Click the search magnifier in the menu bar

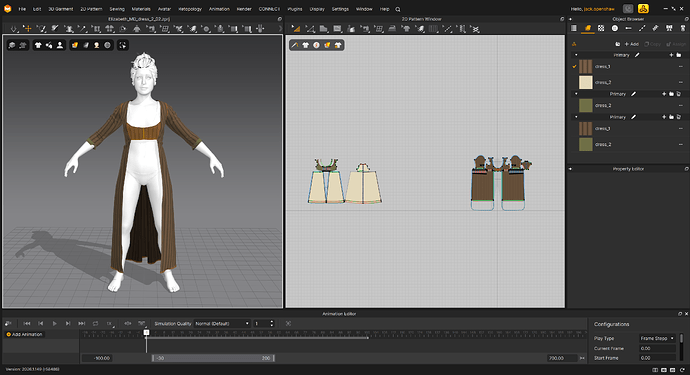tap(398, 9)
